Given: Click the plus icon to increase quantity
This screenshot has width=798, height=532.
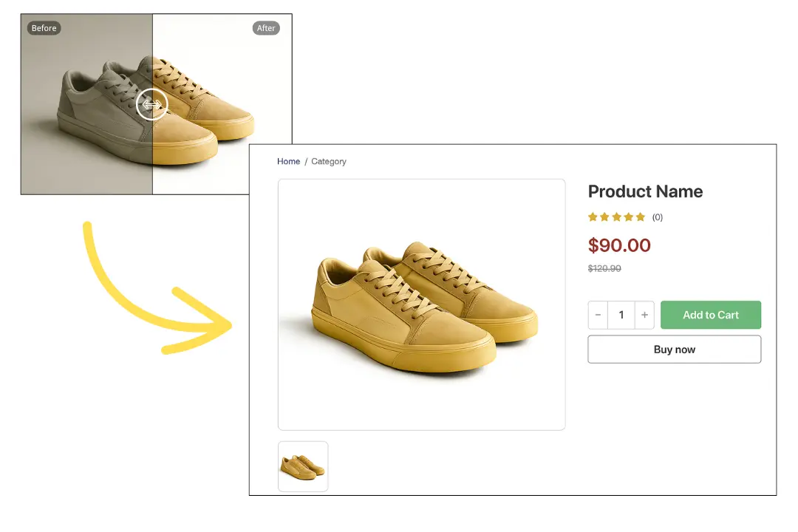Looking at the screenshot, I should (644, 315).
